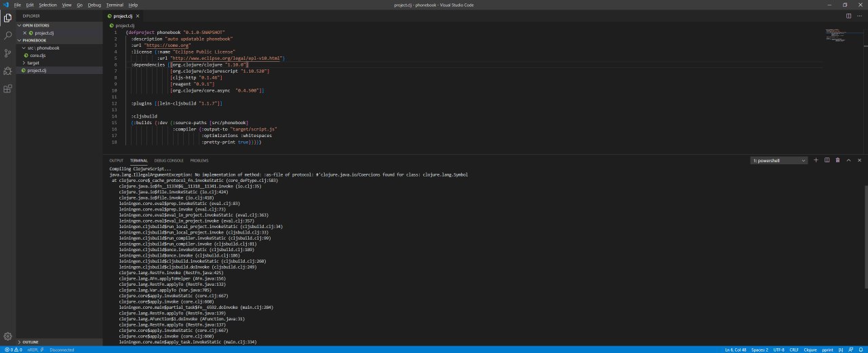Select the Terminal panel tab
The height and width of the screenshot is (353, 868).
click(x=139, y=160)
